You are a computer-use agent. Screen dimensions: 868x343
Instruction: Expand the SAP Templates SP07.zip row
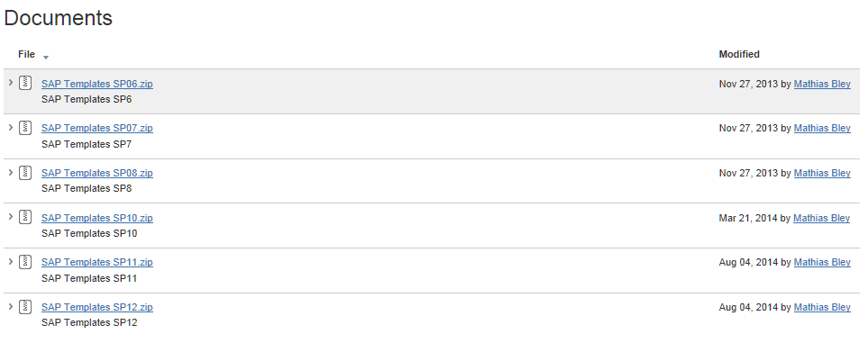click(x=11, y=127)
